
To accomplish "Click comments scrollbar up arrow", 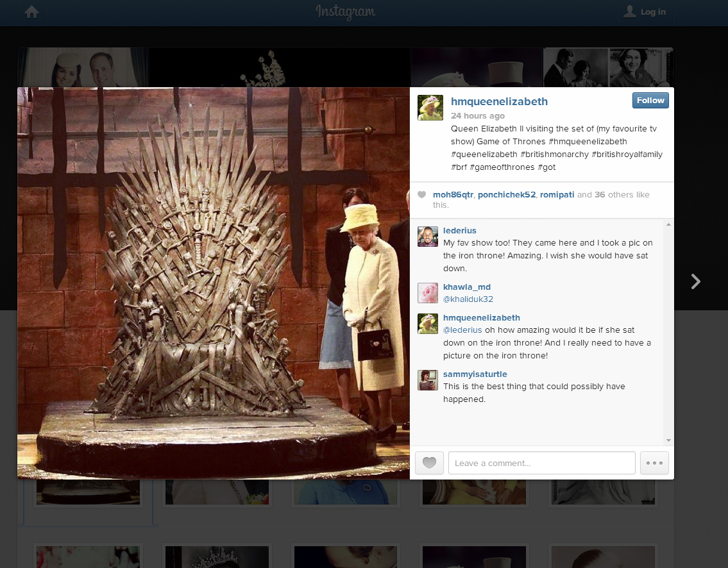I will [x=668, y=224].
